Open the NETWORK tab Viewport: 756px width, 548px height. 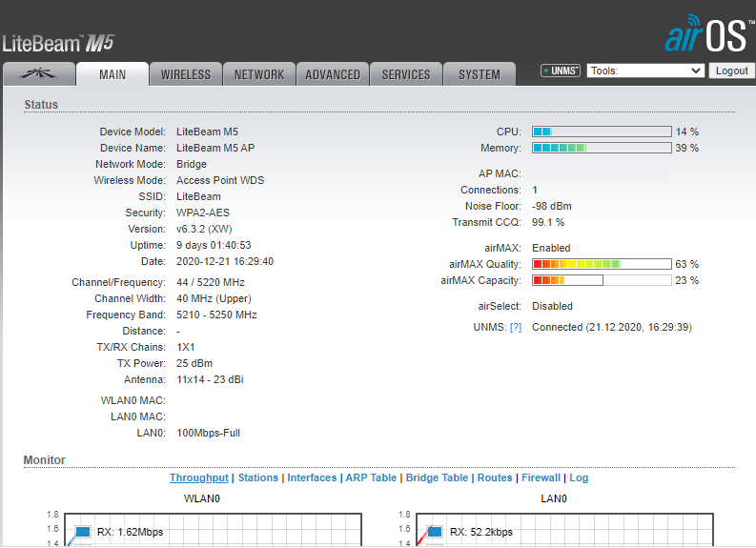coord(259,74)
